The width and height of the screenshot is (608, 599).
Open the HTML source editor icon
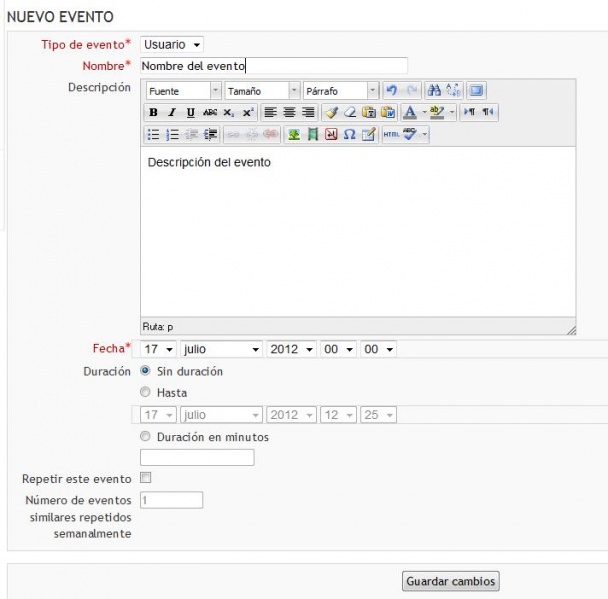click(391, 135)
